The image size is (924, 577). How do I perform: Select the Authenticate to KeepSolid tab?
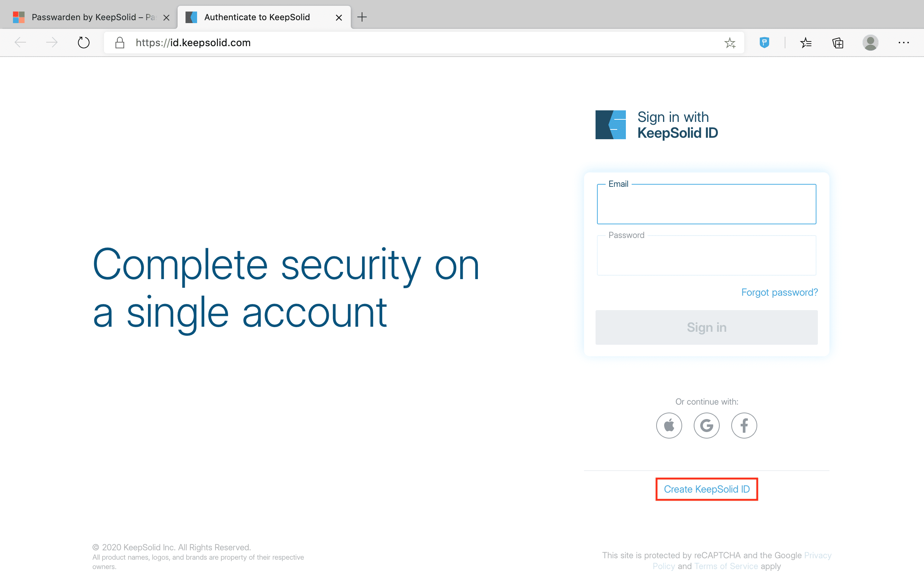point(257,17)
